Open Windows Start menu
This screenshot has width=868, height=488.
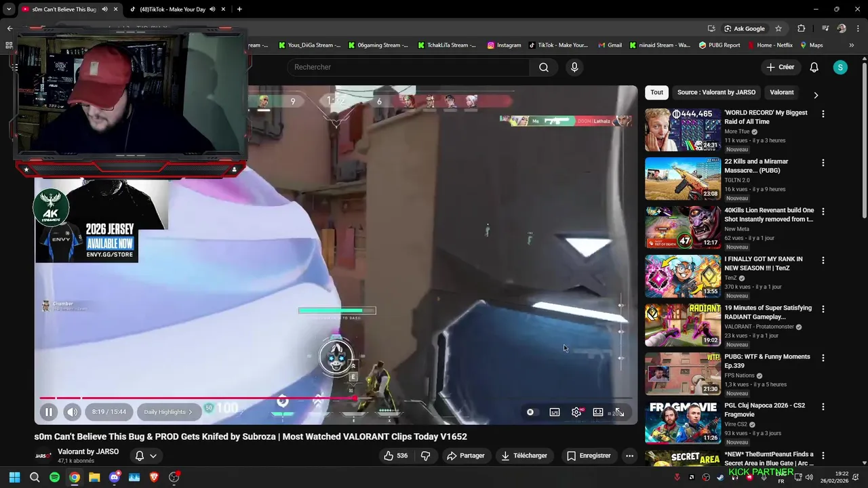[x=14, y=477]
